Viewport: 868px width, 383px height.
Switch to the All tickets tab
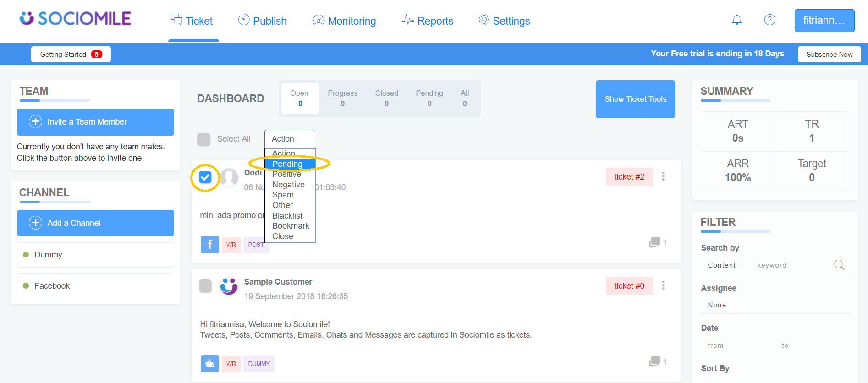pos(465,98)
